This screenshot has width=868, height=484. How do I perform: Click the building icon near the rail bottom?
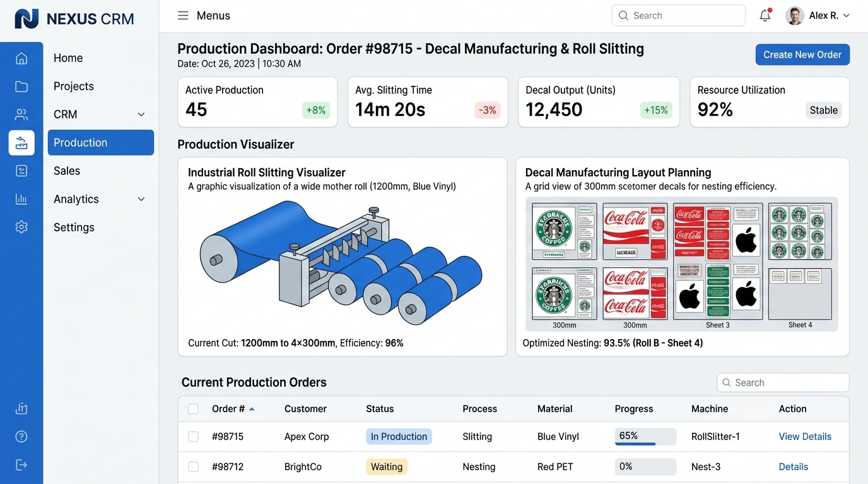(x=21, y=408)
